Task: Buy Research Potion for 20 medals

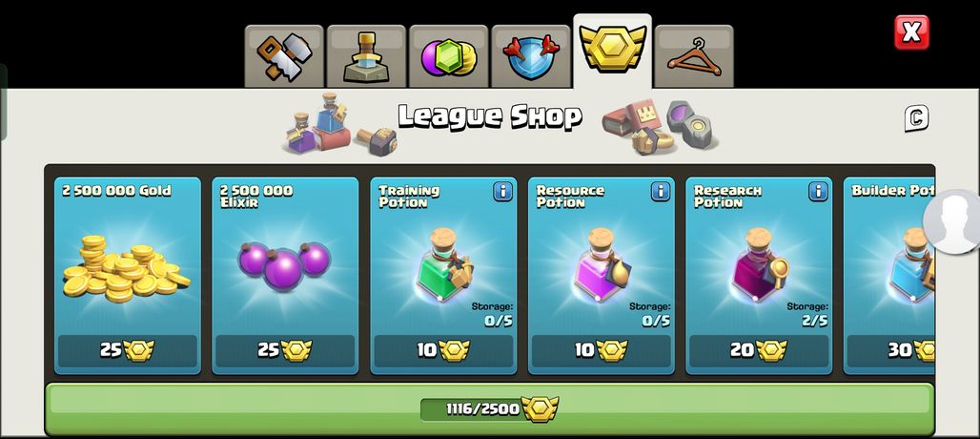Action: point(759,350)
